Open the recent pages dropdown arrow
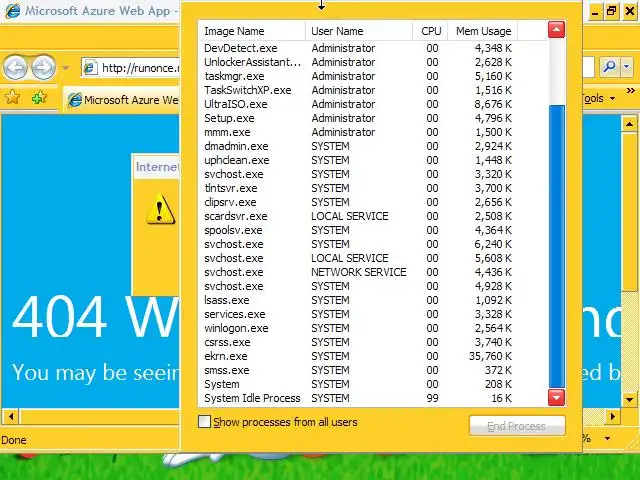Image resolution: width=640 pixels, height=480 pixels. (65, 68)
